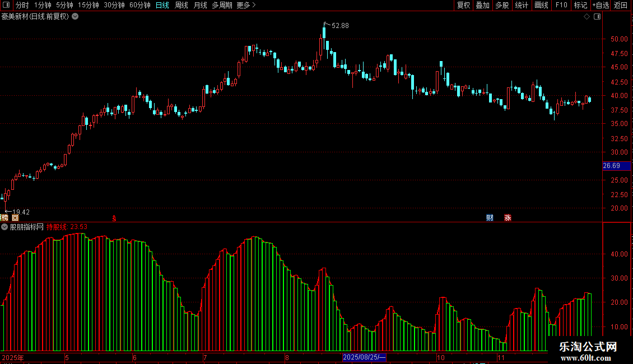Select the 5分钟 period tab
Image resolution: width=633 pixels, height=364 pixels.
[x=64, y=5]
